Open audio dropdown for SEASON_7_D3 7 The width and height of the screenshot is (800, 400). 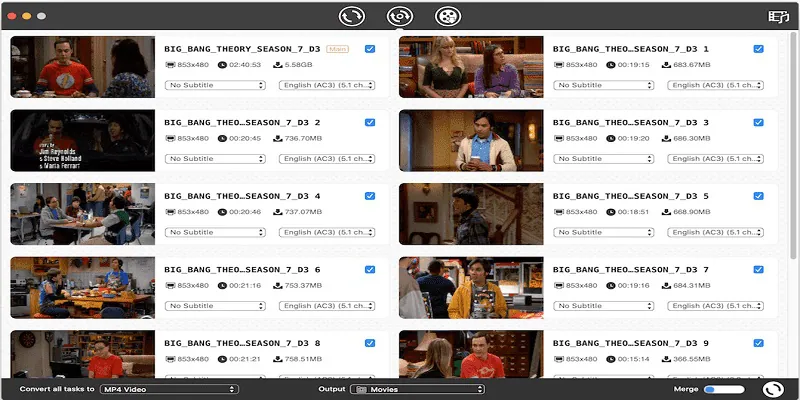715,306
